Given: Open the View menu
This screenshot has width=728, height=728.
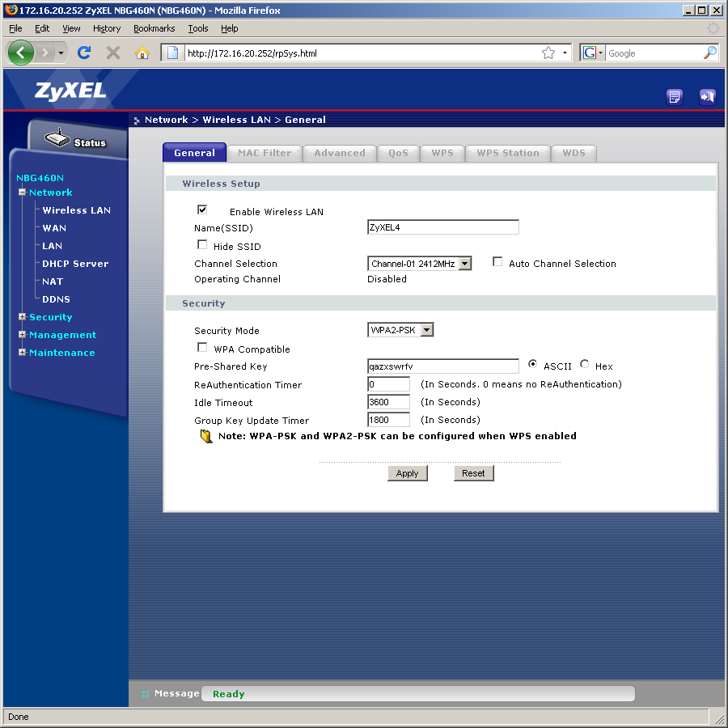Looking at the screenshot, I should [x=71, y=28].
